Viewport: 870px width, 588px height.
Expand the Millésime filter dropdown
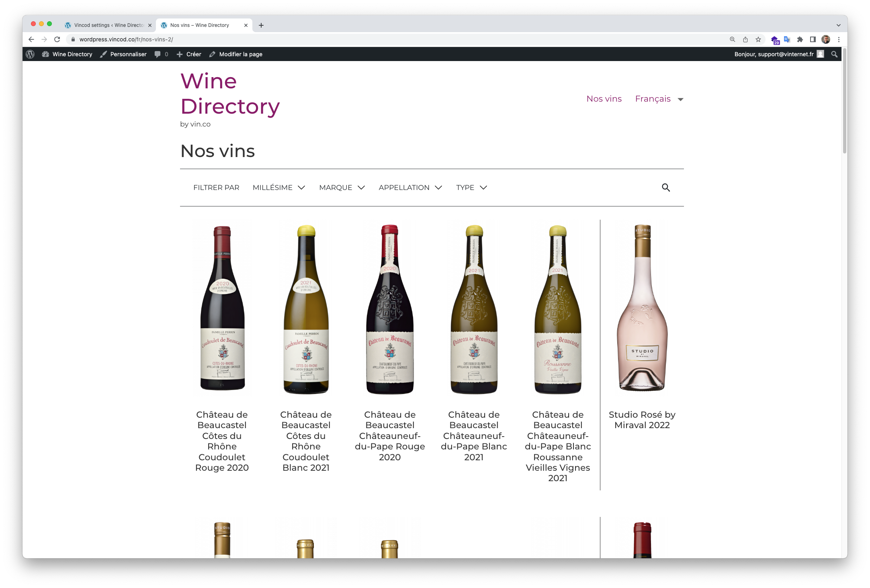(x=279, y=188)
